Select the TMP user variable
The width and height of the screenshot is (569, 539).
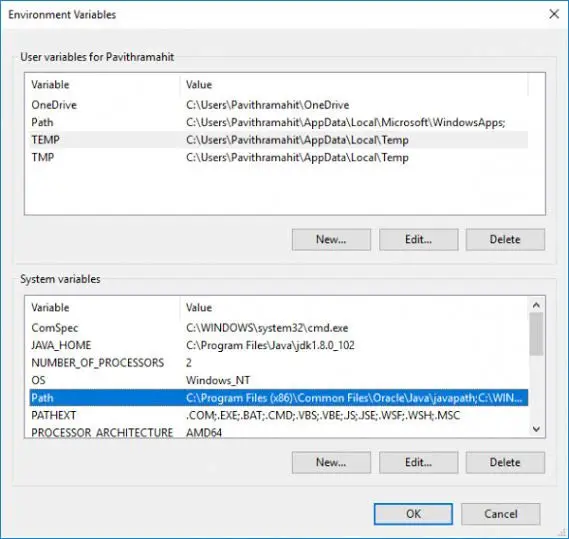(x=278, y=157)
